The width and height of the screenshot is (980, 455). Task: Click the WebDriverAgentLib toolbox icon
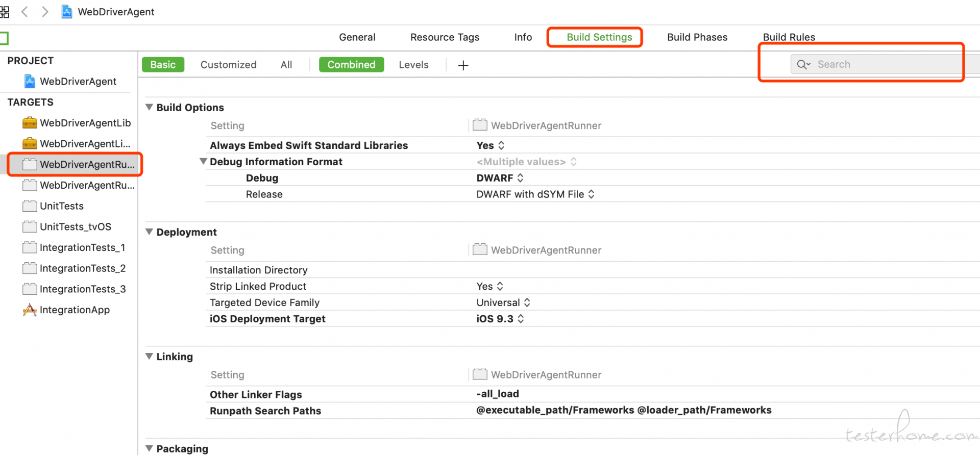click(30, 123)
